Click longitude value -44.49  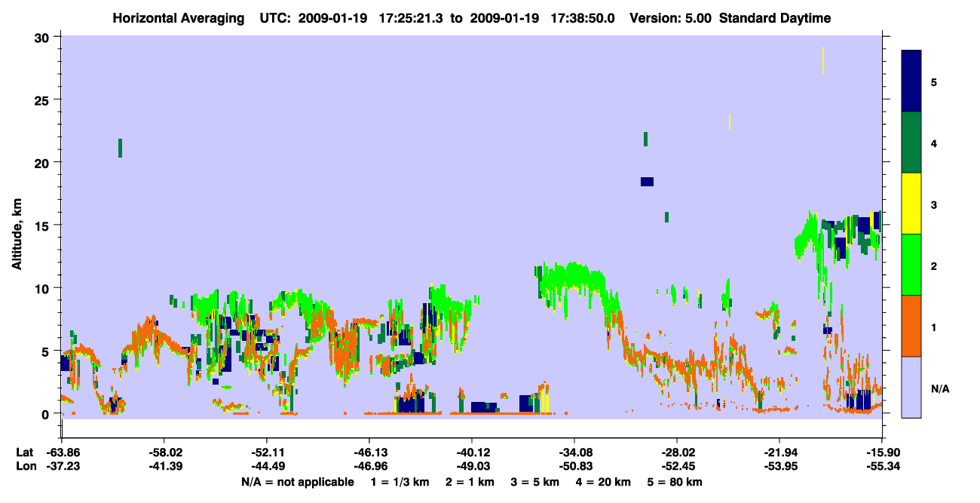(x=266, y=466)
